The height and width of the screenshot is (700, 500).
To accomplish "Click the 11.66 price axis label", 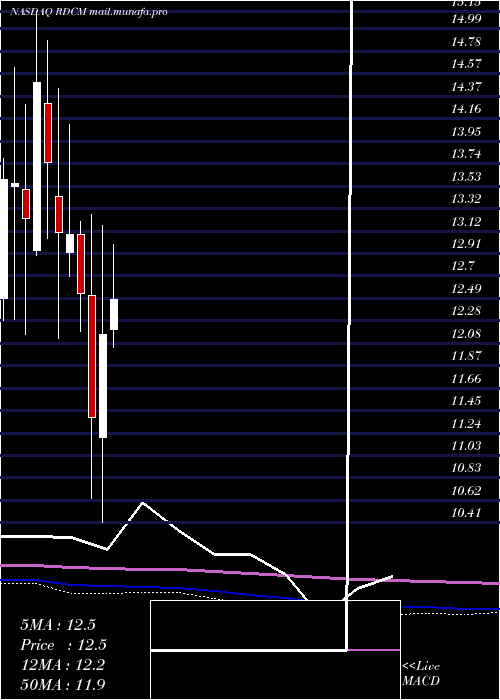I will 466,379.
